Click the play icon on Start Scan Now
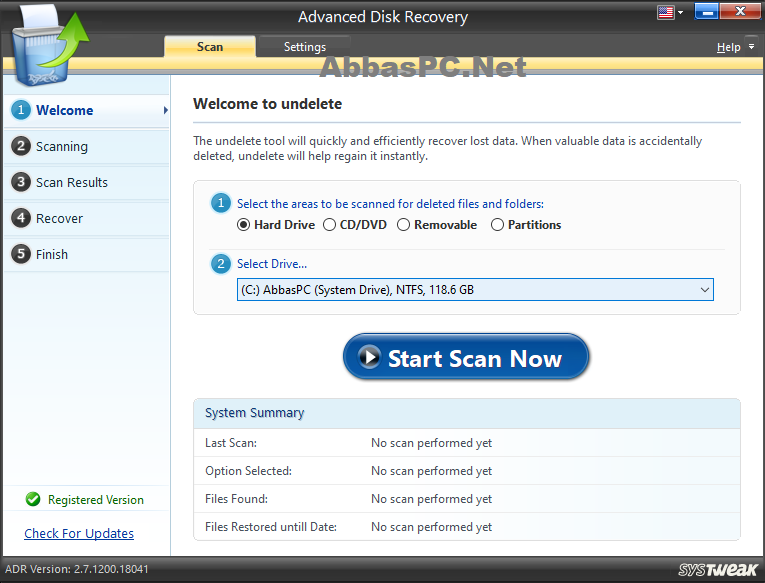 [x=369, y=357]
